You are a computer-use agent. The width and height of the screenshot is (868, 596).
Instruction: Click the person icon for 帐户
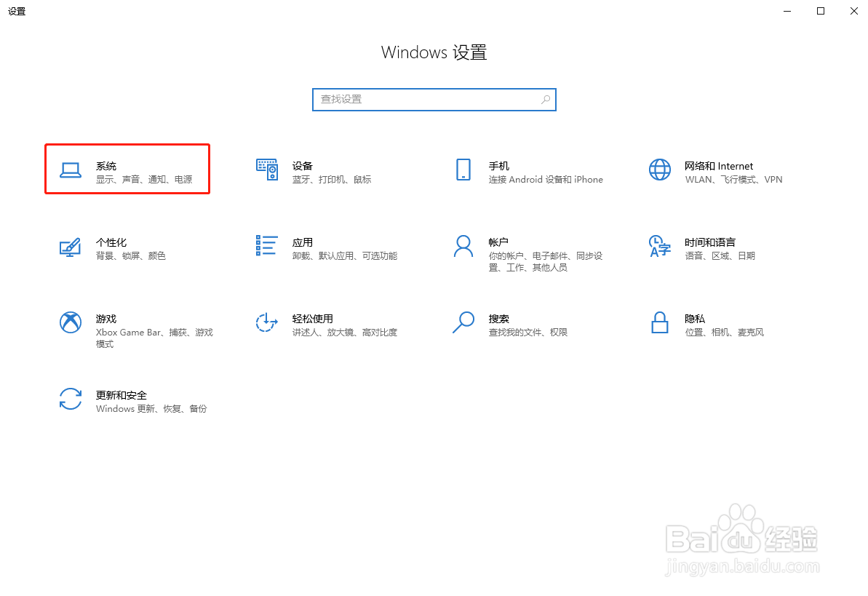[463, 247]
